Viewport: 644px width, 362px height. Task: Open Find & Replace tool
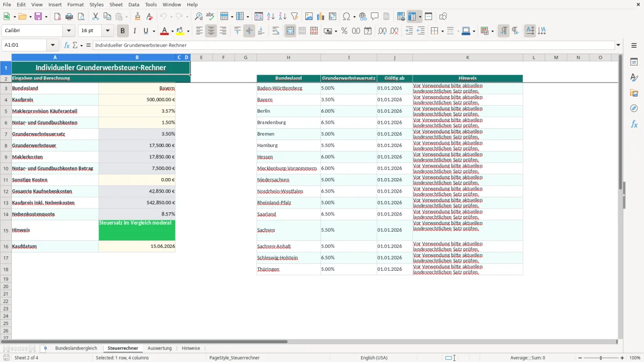coord(199,17)
